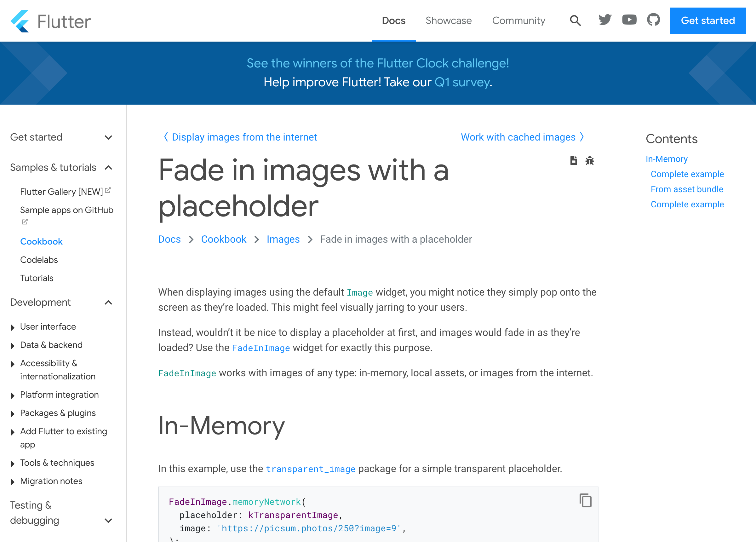Switch to the Showcase tab
The image size is (756, 542).
[x=448, y=21]
